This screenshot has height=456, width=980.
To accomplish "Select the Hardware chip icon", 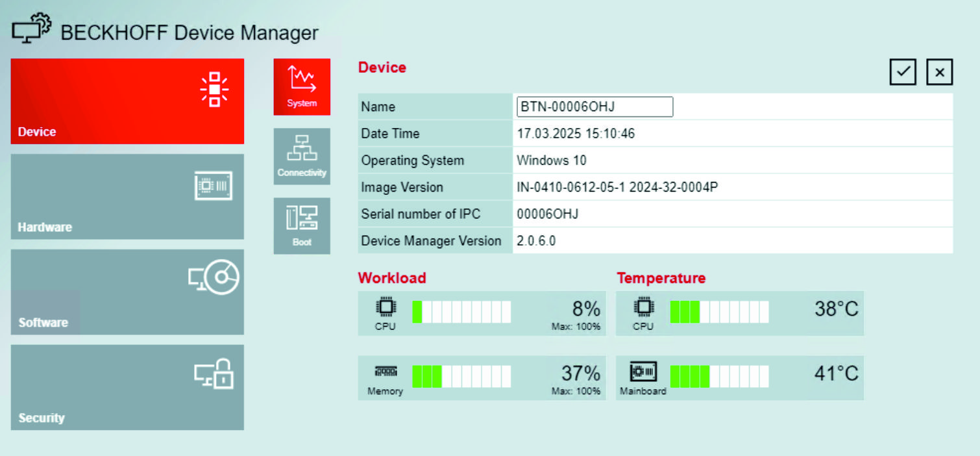I will click(x=214, y=185).
